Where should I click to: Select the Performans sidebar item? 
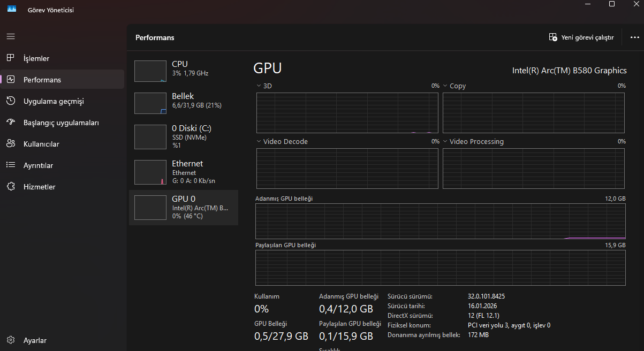pos(62,80)
